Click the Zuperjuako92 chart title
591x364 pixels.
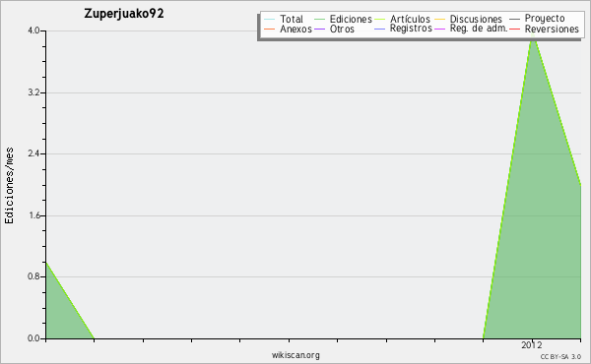click(124, 14)
